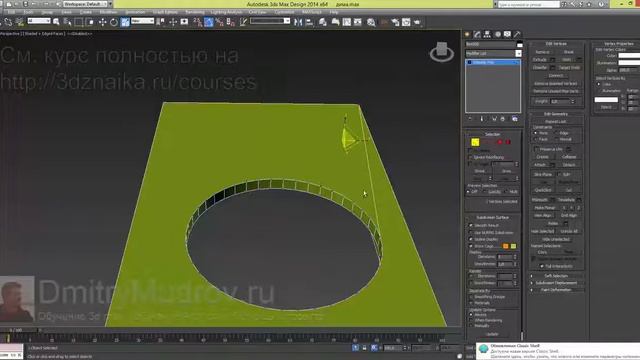Click the green Show Cage color swatch
Viewport: 640px width, 360px height.
513,246
